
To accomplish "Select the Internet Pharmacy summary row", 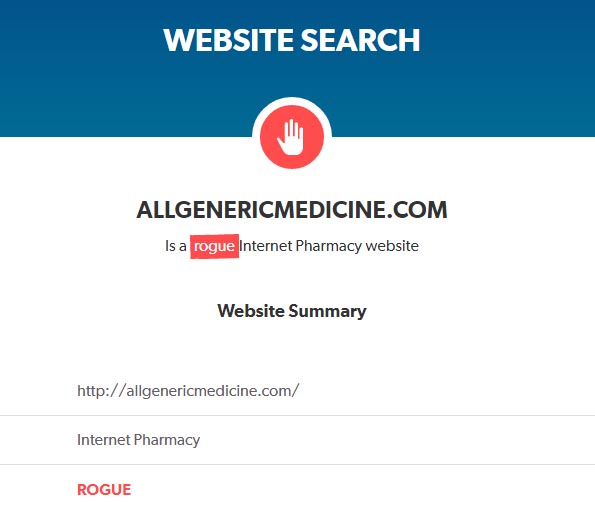I will (298, 440).
